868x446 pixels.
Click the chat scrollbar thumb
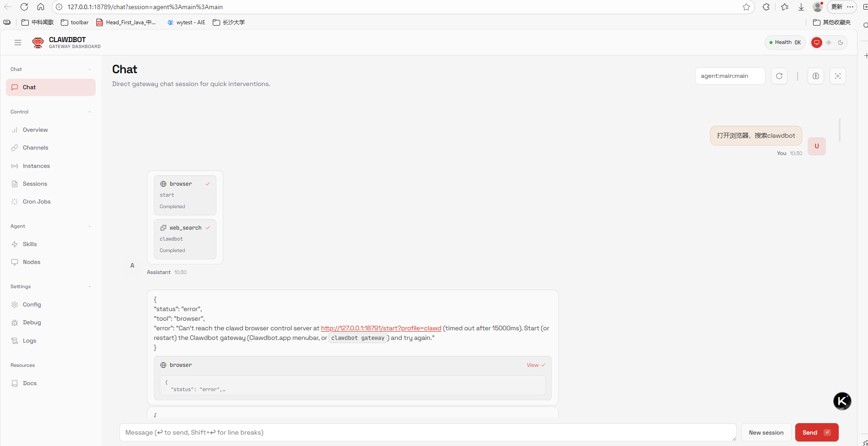pos(840,130)
